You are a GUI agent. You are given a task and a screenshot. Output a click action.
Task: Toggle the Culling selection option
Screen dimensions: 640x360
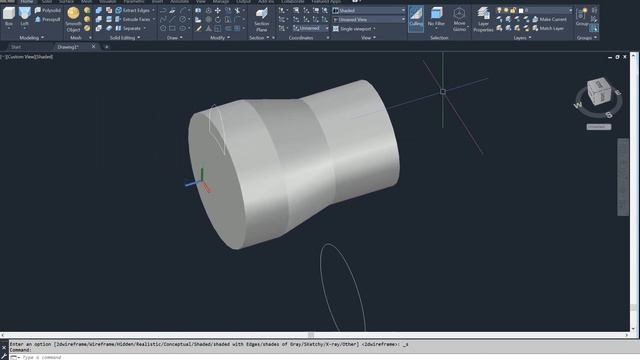coord(416,18)
